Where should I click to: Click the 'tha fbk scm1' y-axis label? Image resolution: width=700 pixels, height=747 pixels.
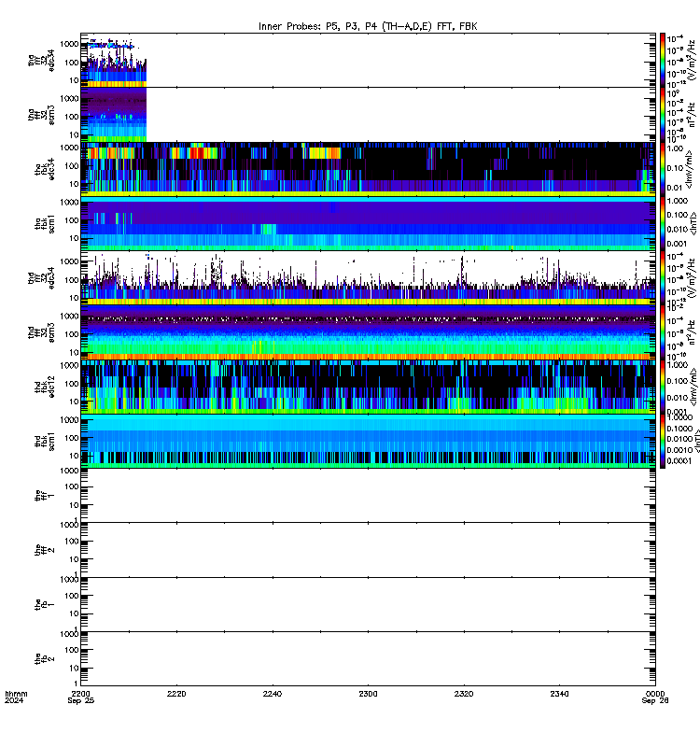coord(45,223)
